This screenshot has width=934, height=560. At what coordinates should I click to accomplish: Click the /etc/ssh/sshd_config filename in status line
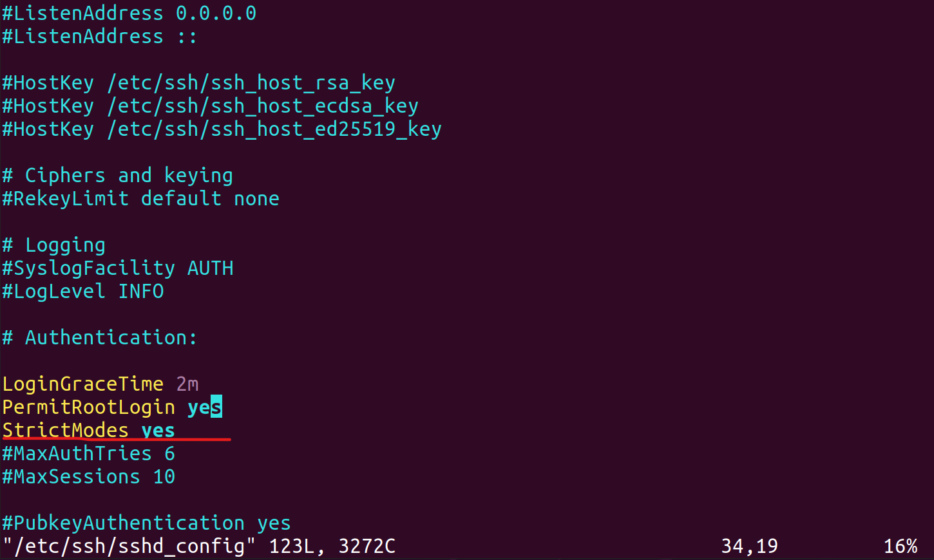[129, 546]
